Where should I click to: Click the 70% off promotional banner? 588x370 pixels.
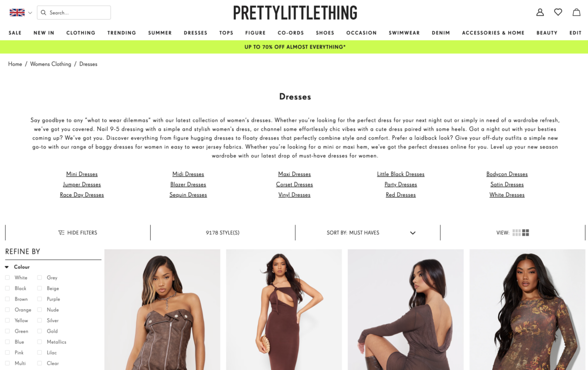click(x=294, y=47)
